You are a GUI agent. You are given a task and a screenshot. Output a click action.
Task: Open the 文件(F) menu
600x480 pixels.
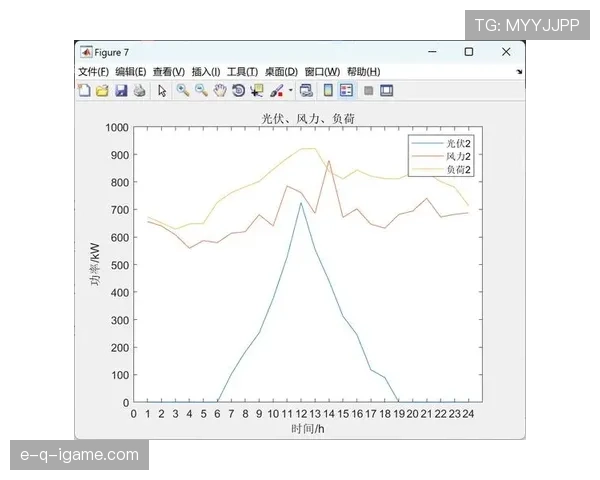(93, 72)
